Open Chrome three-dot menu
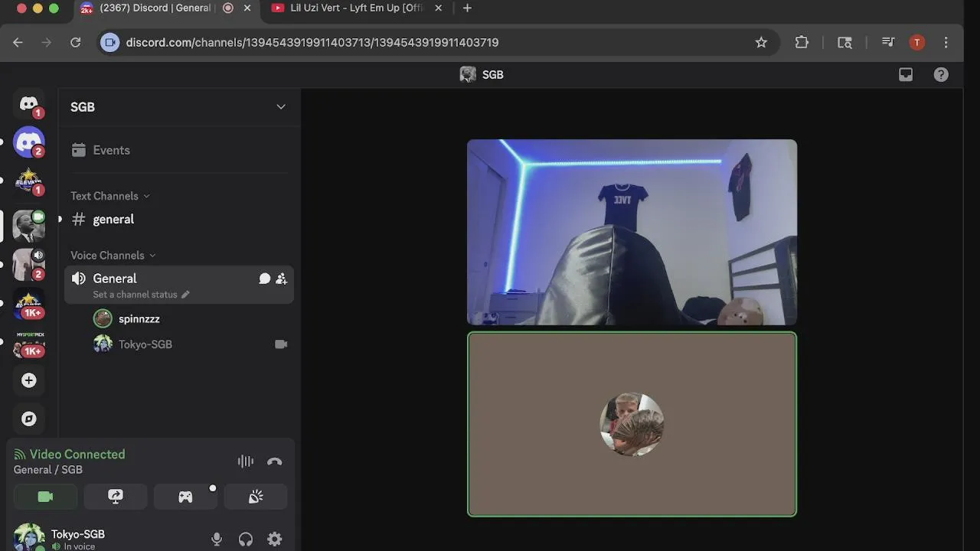This screenshot has height=551, width=980. 946,43
